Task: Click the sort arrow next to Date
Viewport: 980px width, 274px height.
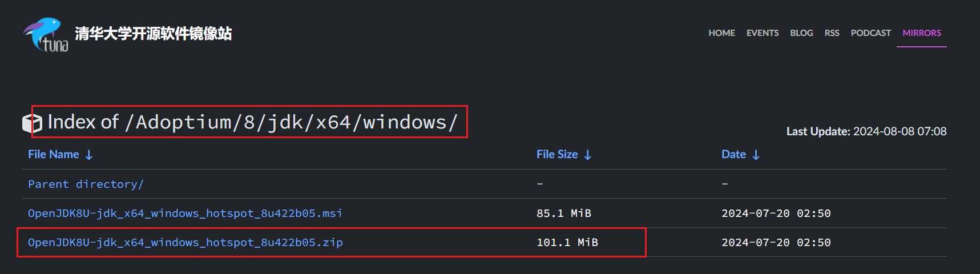Action: click(x=756, y=155)
